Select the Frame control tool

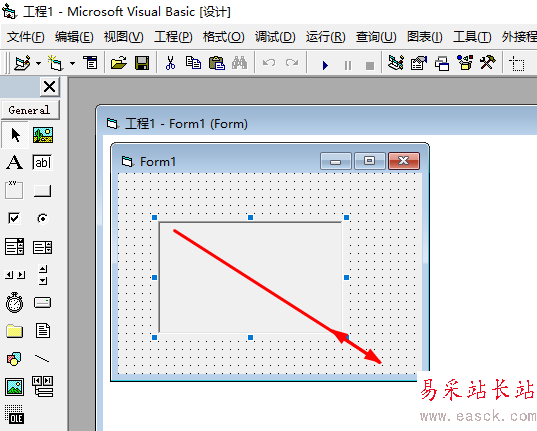[x=14, y=190]
